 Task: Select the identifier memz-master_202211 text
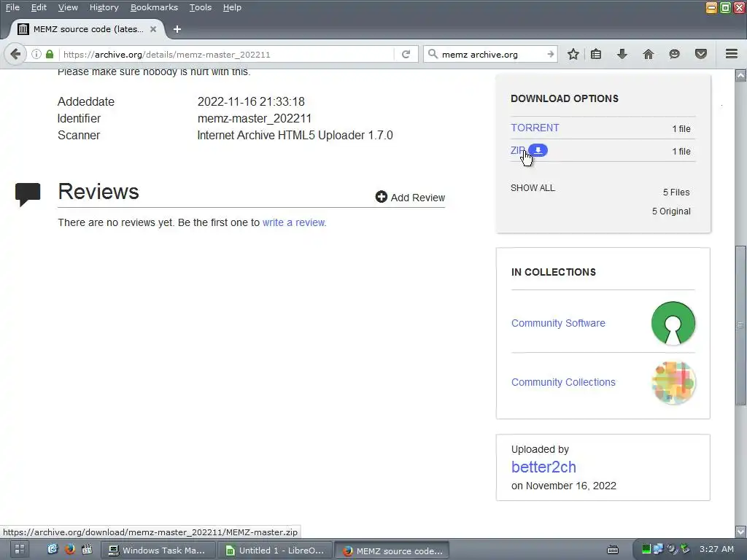click(x=255, y=118)
